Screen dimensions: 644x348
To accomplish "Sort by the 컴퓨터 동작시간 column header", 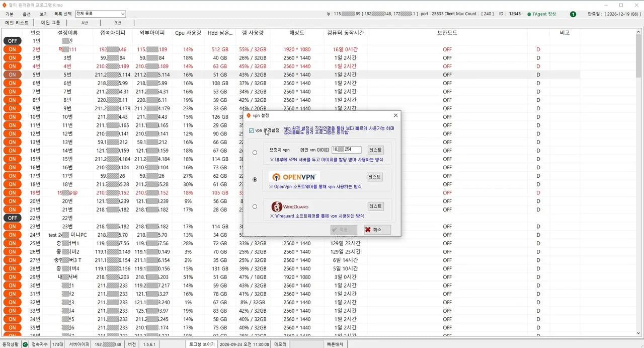I will click(x=345, y=33).
